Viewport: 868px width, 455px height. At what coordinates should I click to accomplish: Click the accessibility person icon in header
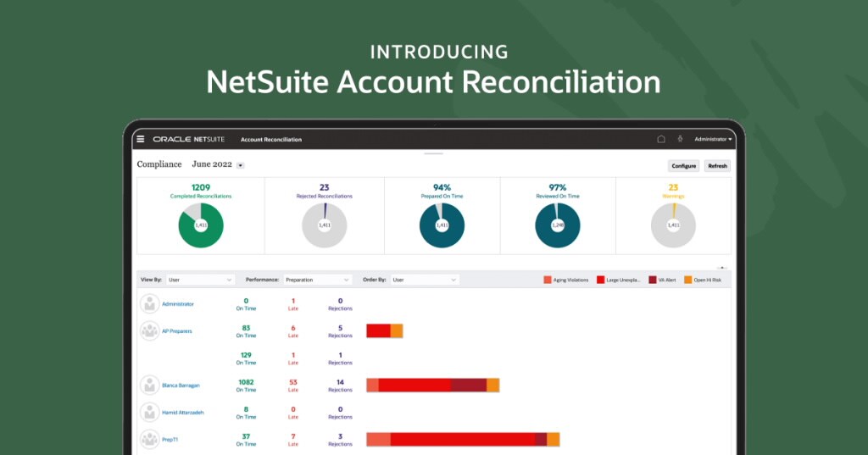point(680,139)
